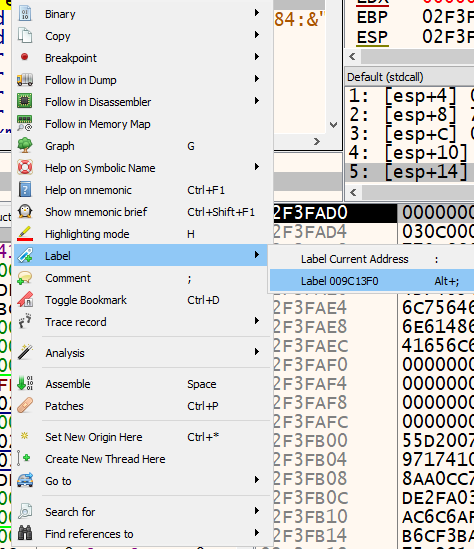Click the Follow in Dump truck icon
This screenshot has width=474, height=549.
[25, 80]
